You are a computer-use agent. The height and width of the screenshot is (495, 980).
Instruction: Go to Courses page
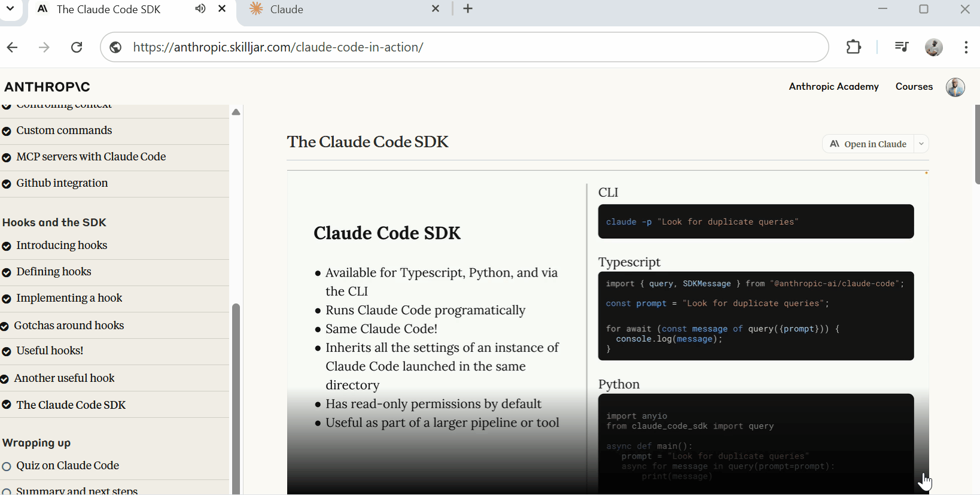coord(914,87)
